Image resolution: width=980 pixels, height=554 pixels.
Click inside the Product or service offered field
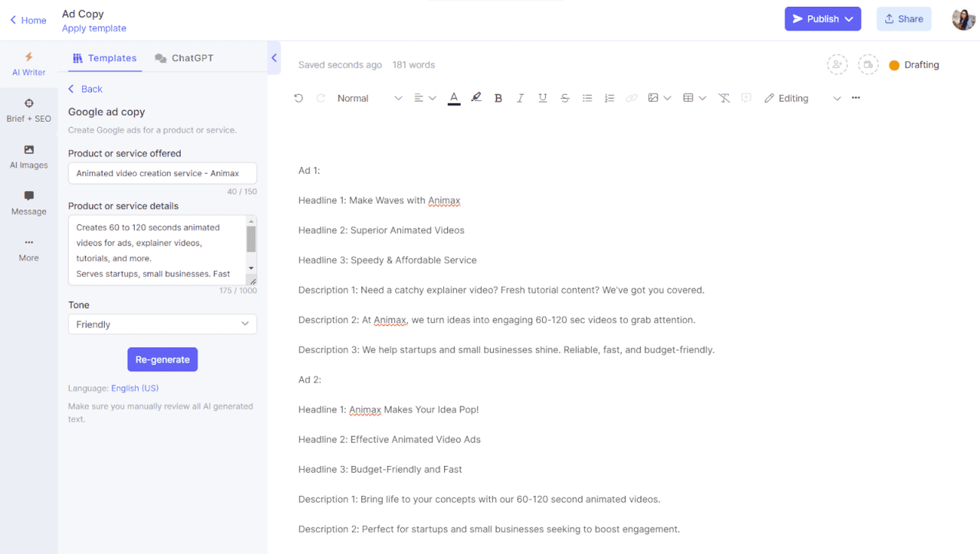click(162, 173)
